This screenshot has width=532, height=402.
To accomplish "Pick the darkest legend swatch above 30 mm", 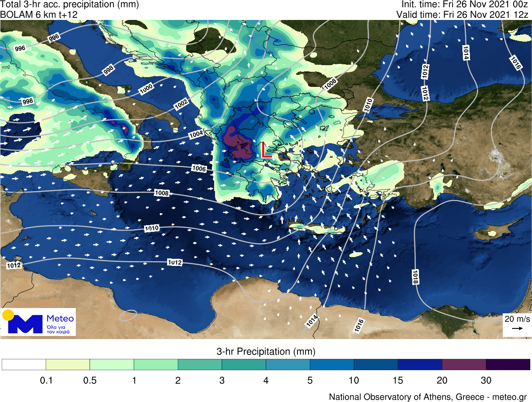I will [x=508, y=364].
